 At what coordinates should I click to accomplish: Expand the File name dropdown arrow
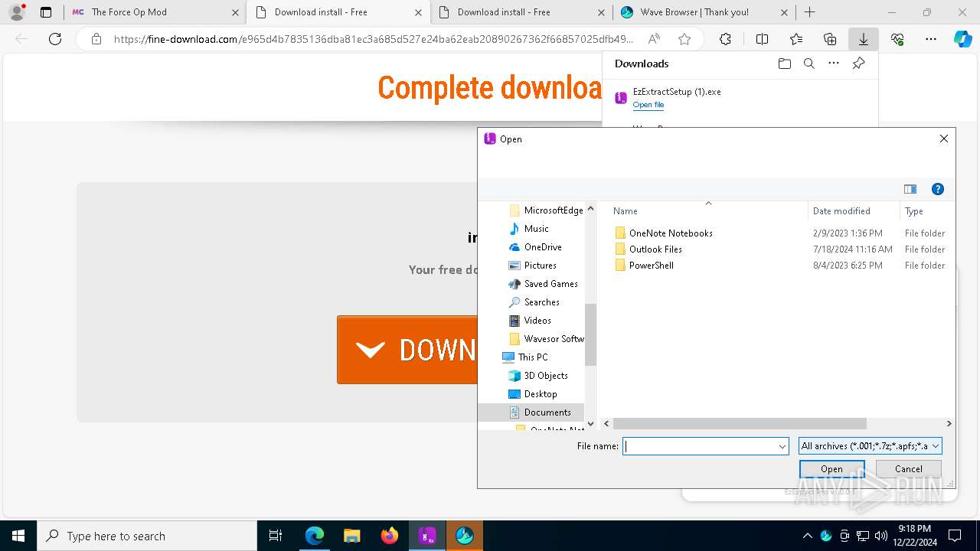[782, 446]
